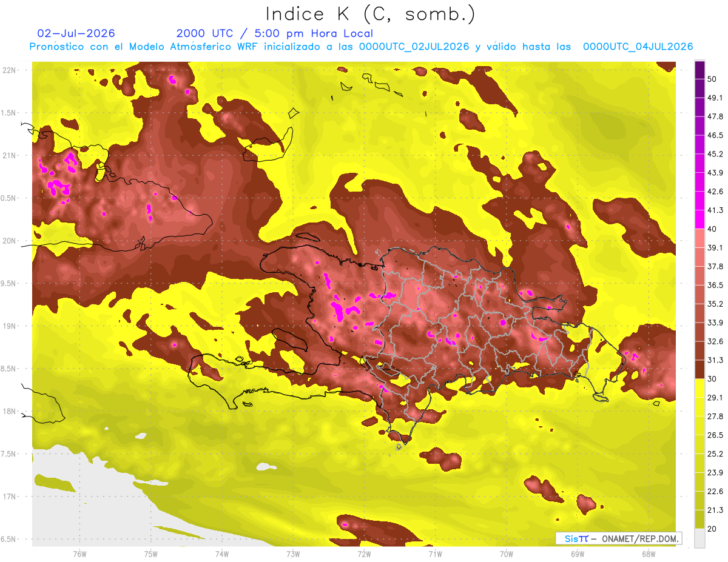
Task: Click the "23.9" colorbar value
Action: 715,473
